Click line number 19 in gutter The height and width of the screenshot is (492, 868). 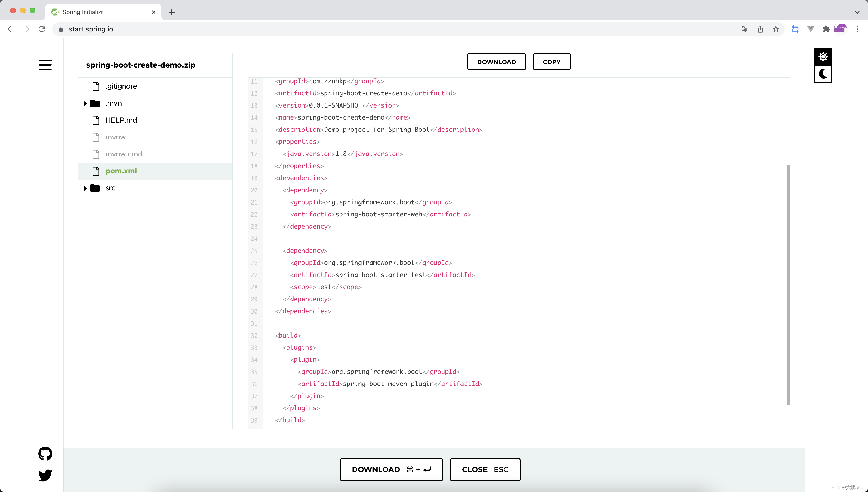tap(254, 178)
